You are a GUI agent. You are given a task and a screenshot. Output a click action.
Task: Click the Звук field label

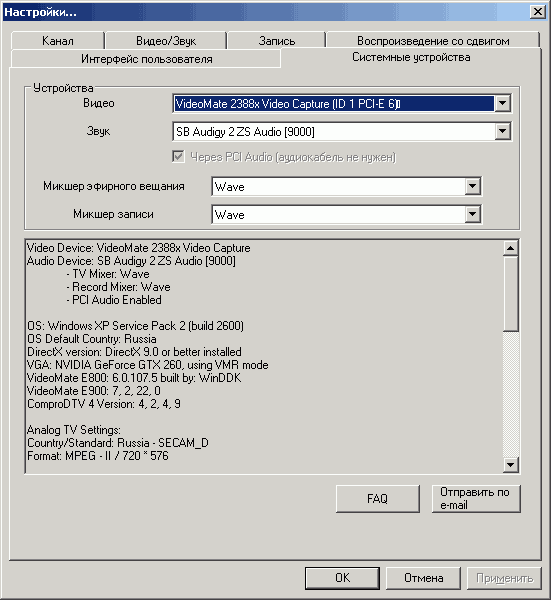(98, 131)
